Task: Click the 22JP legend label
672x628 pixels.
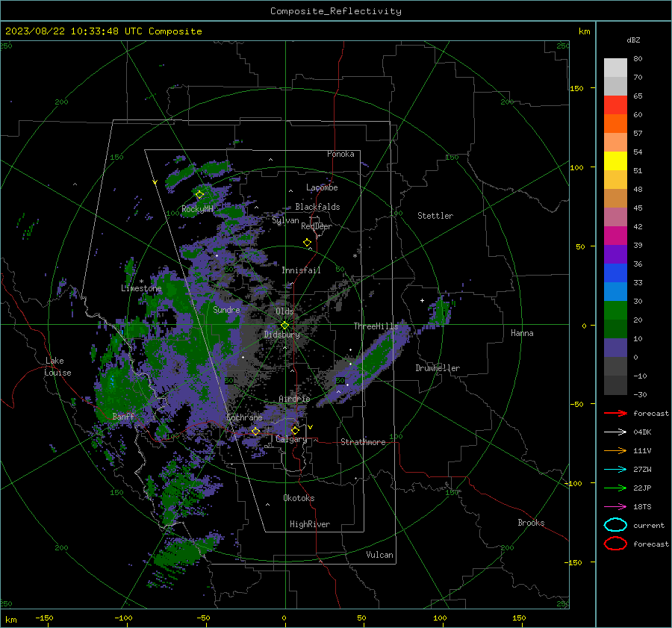Action: 642,488
